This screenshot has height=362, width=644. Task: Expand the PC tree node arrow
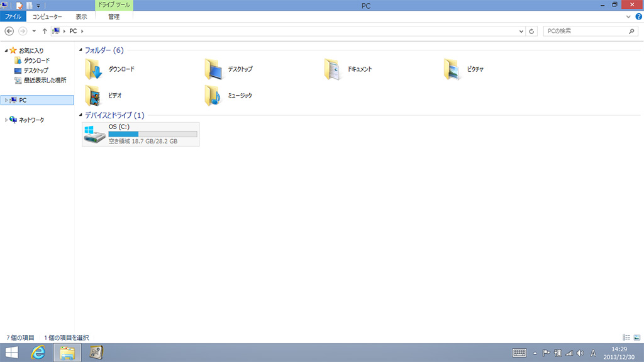click(6, 100)
